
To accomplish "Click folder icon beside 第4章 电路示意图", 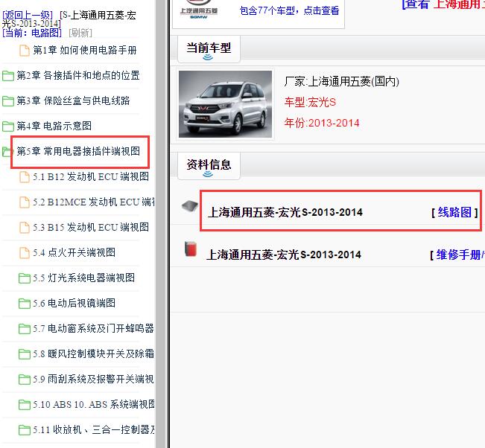I will (7, 126).
